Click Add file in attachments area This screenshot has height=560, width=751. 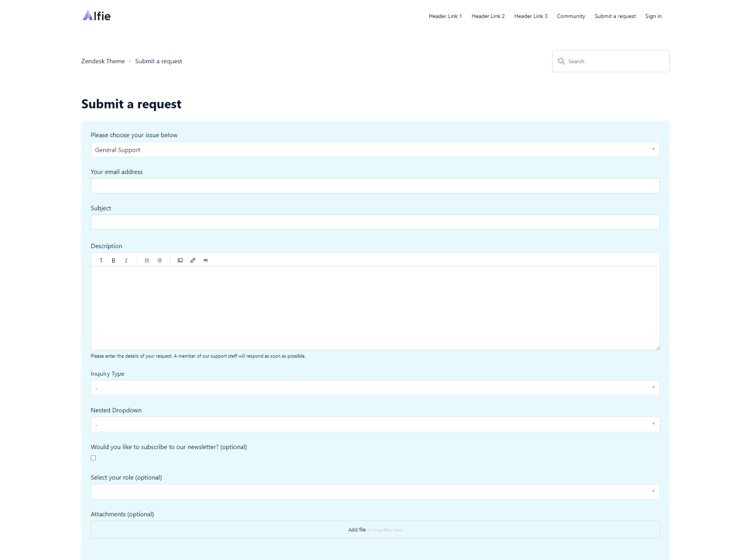(x=357, y=530)
